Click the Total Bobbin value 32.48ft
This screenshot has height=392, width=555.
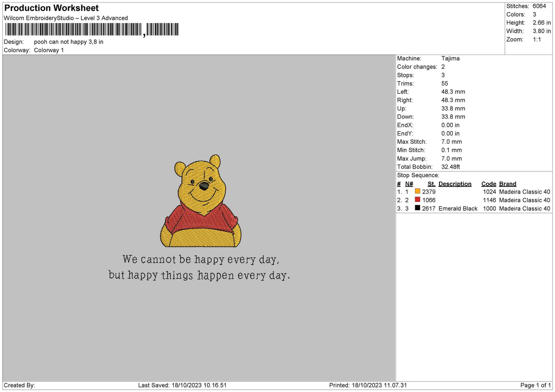click(x=450, y=166)
